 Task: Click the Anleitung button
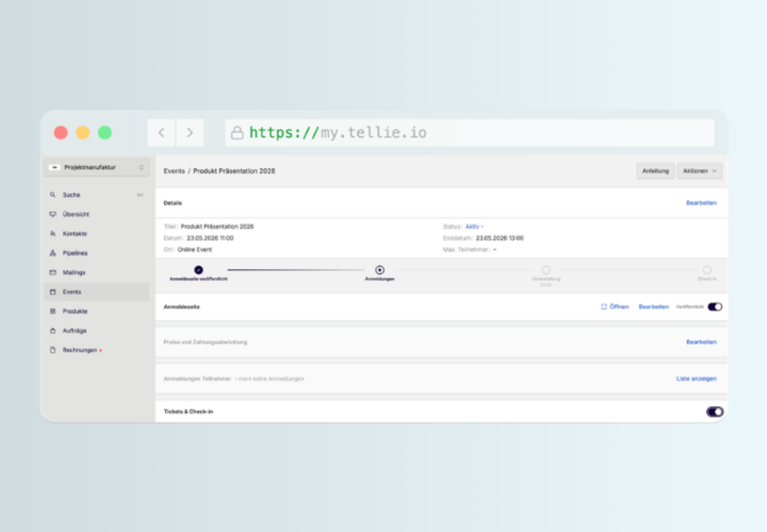tap(655, 171)
